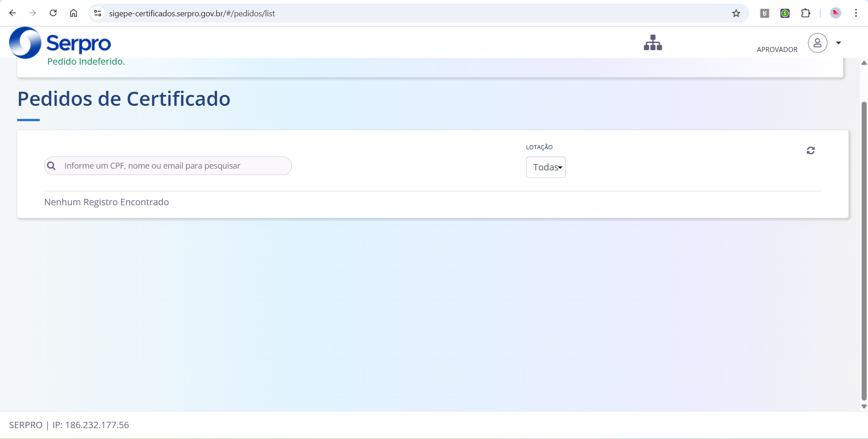The height and width of the screenshot is (439, 868).
Task: Click the user profile avatar icon
Action: click(x=817, y=43)
